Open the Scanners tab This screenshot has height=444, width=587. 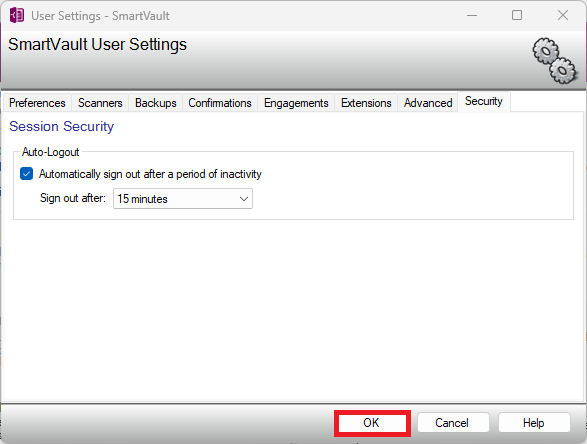pyautogui.click(x=100, y=103)
